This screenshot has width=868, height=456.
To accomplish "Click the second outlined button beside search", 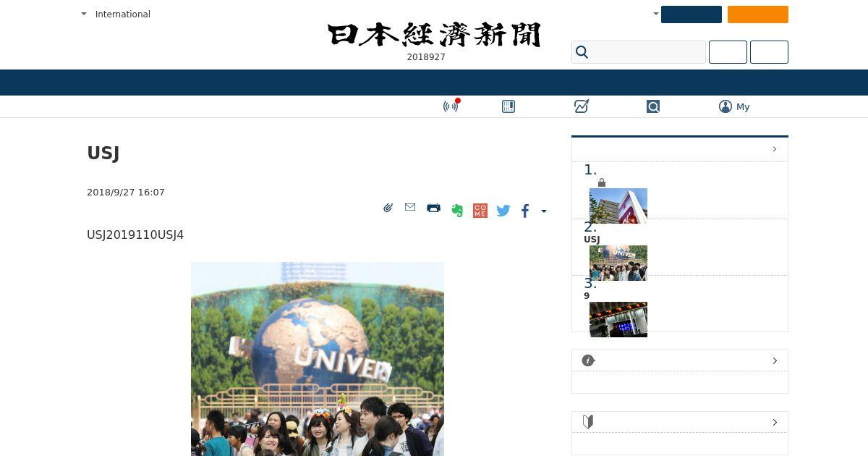I will (769, 52).
